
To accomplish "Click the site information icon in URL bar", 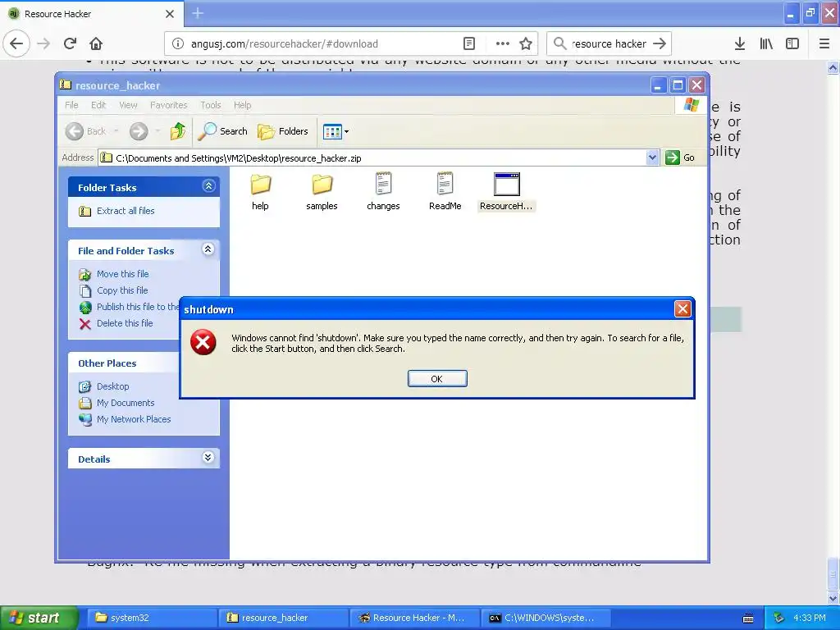I will (x=178, y=44).
